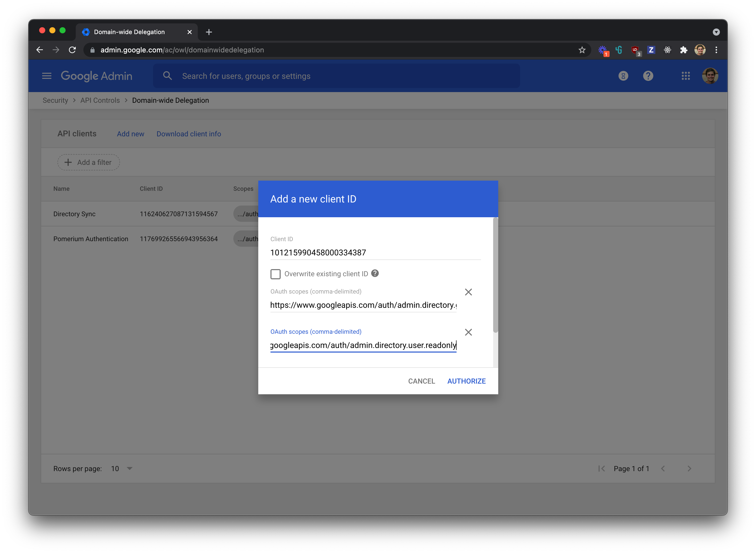This screenshot has height=553, width=756.
Task: Navigate to Security breadcrumb
Action: (x=55, y=100)
